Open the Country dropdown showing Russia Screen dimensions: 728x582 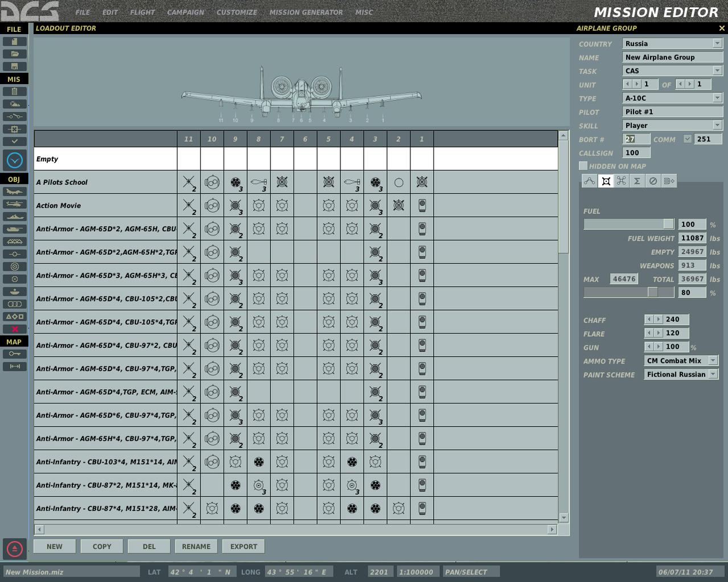point(672,44)
